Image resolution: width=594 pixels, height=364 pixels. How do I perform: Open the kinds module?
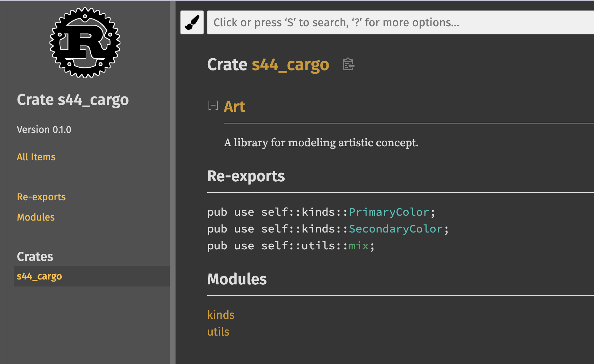pos(221,315)
